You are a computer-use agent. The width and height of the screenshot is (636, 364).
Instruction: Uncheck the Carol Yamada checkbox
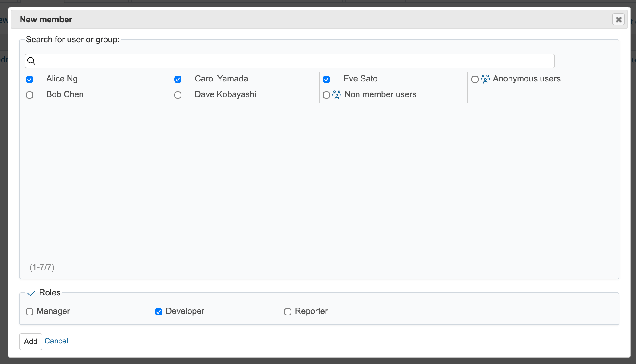coord(178,79)
